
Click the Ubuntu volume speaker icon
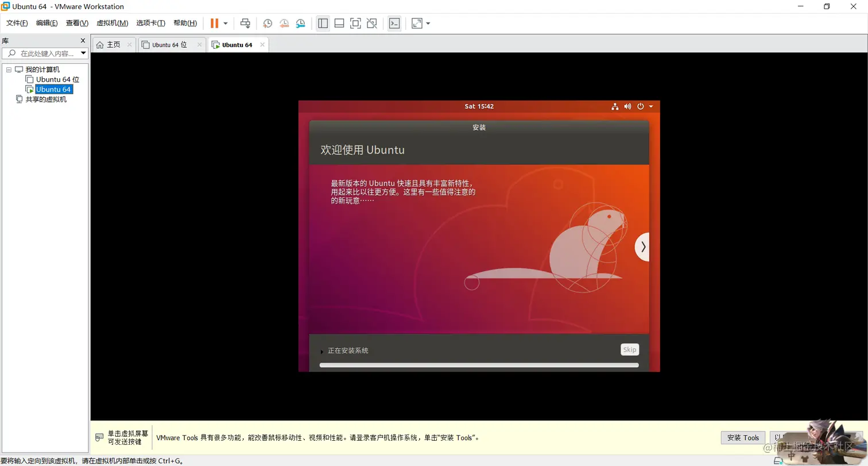point(627,106)
